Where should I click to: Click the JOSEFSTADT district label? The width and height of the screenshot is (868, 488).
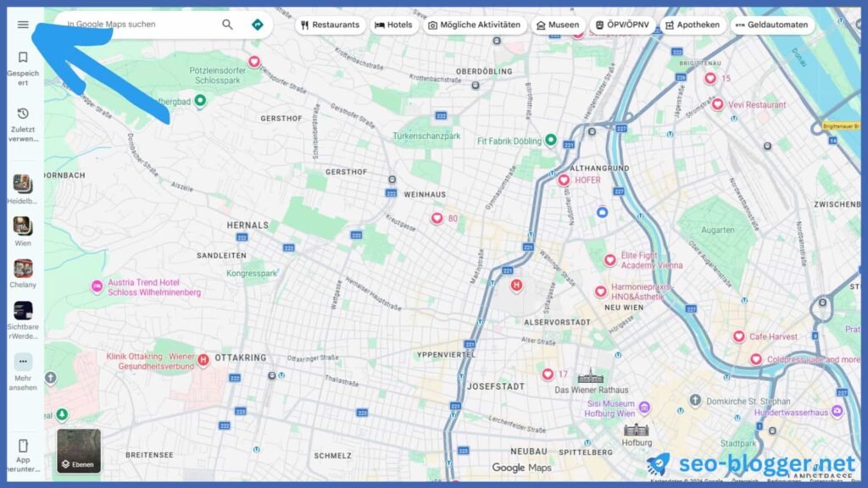pos(495,386)
